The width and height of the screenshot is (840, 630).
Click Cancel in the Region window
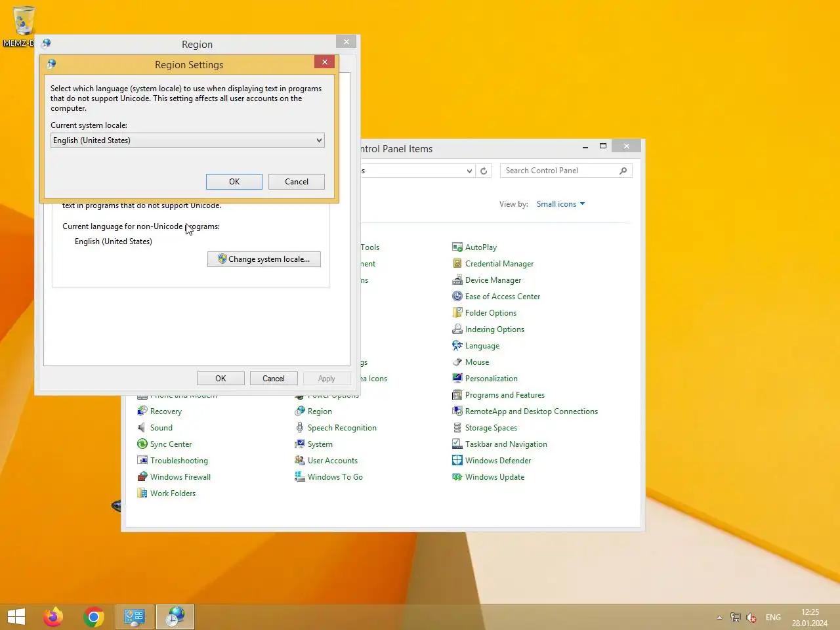pos(274,379)
